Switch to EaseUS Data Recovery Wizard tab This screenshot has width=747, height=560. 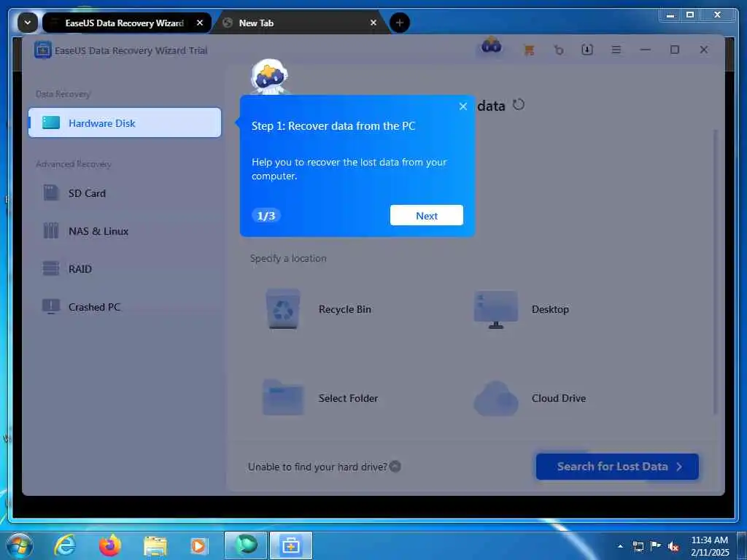coord(126,23)
